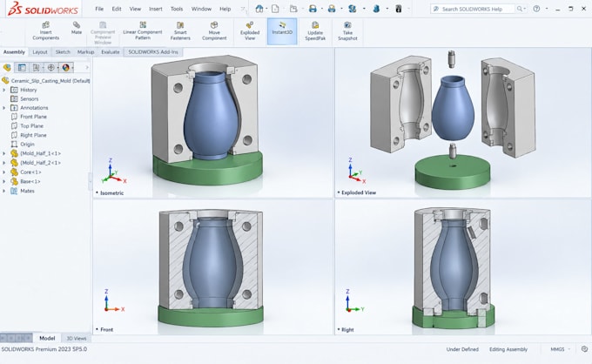Switch to SOLIDWORKS Add-Ins tab
Image resolution: width=592 pixels, height=364 pixels.
click(x=153, y=52)
